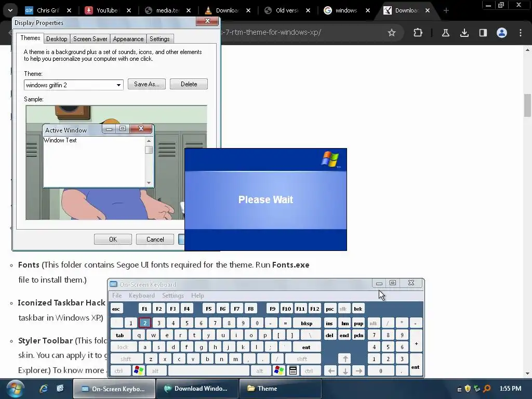Click the security shield tray icon
The height and width of the screenshot is (399, 532).
pos(468,389)
